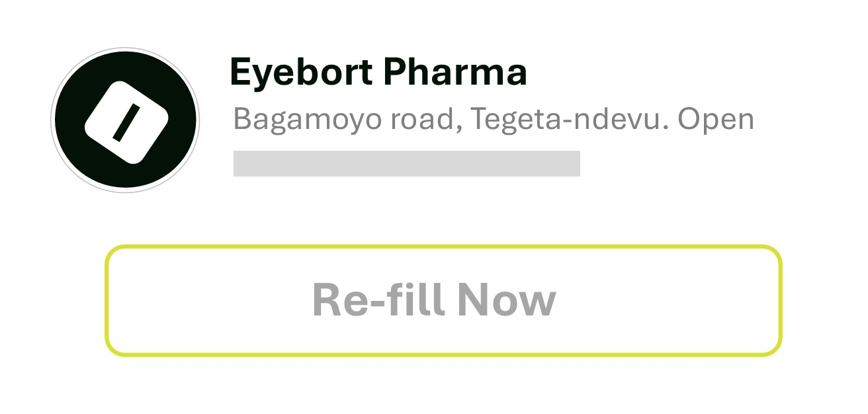Click the Eyebort Pharma circular logo
The image size is (868, 414).
tap(125, 120)
